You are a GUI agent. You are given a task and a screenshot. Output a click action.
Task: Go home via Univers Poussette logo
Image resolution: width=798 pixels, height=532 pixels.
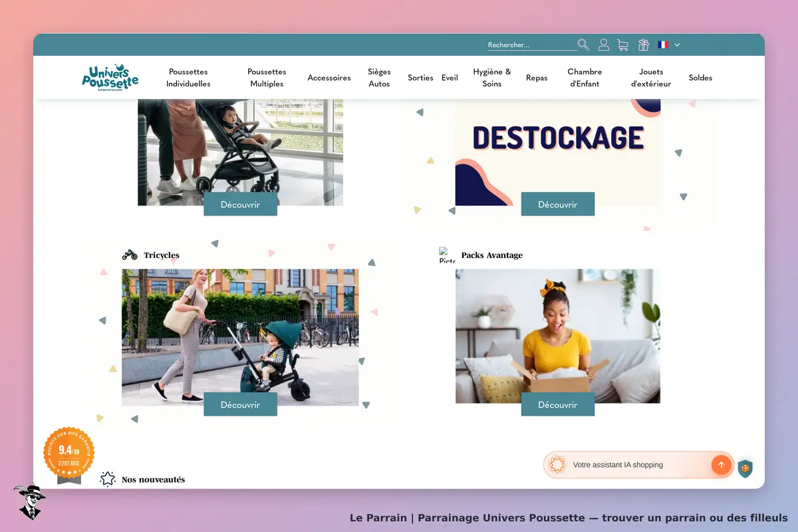(110, 78)
